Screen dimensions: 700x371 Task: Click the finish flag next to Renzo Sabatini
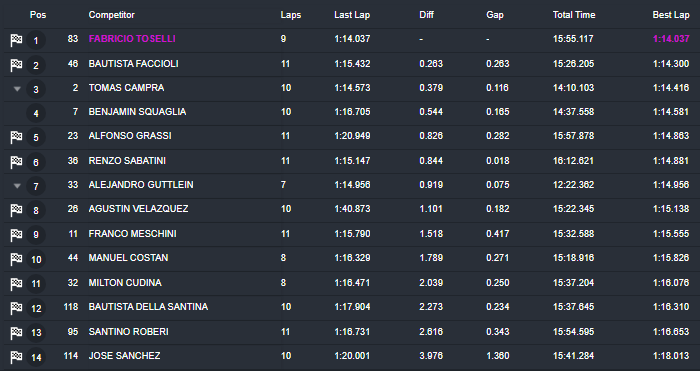pyautogui.click(x=17, y=162)
